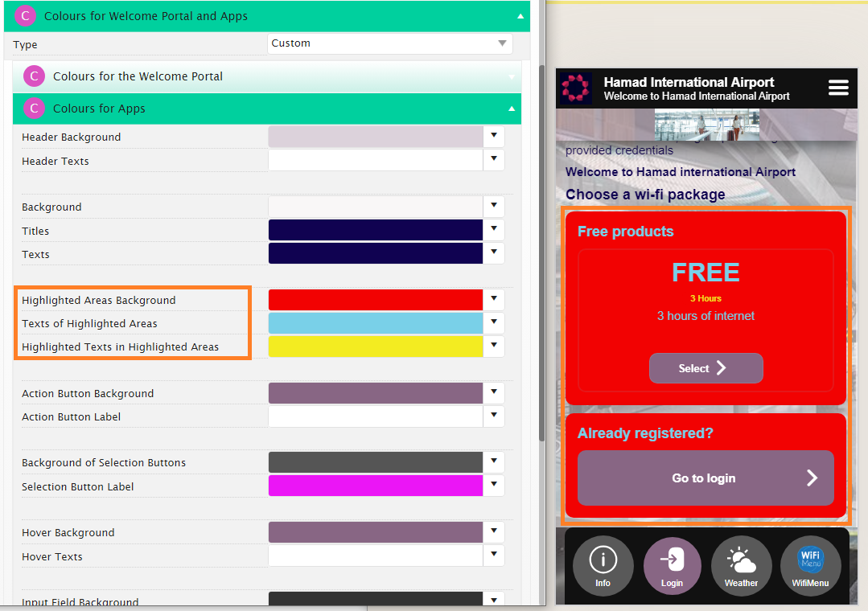Open the Header Texts colour dropdown arrow

494,160
